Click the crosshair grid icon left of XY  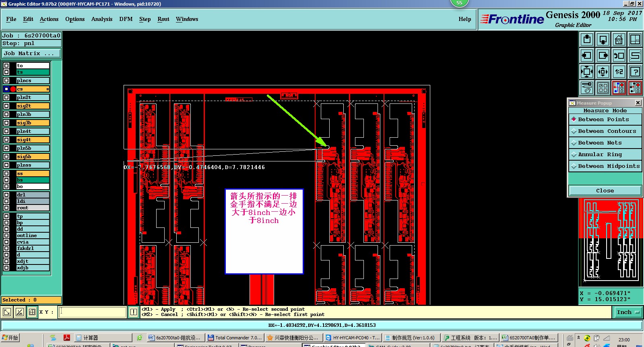click(x=32, y=312)
